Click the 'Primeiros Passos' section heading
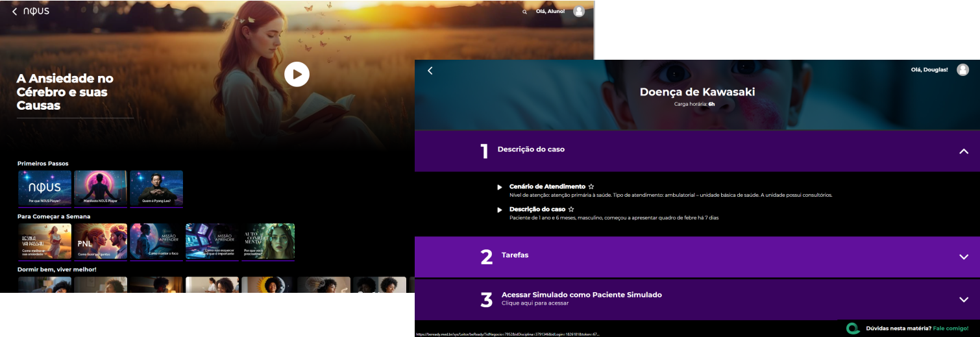 point(43,164)
